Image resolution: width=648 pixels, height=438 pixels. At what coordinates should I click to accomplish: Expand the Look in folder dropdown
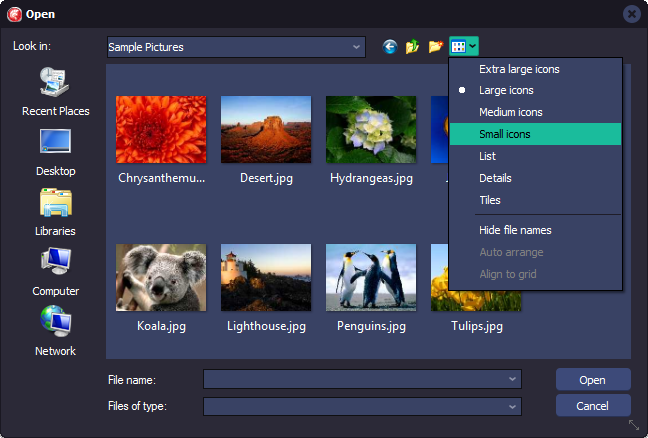357,47
